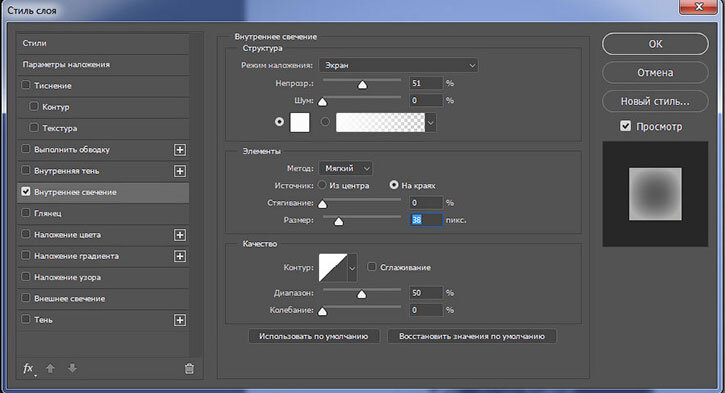Click the trash delete effect icon
The height and width of the screenshot is (393, 725).
pyautogui.click(x=189, y=368)
